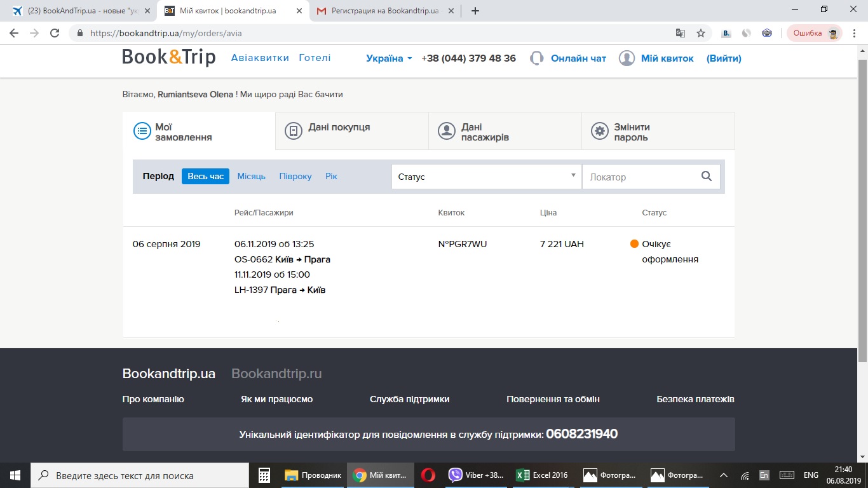Filter orders by Місяць period
The image size is (868, 488).
251,176
